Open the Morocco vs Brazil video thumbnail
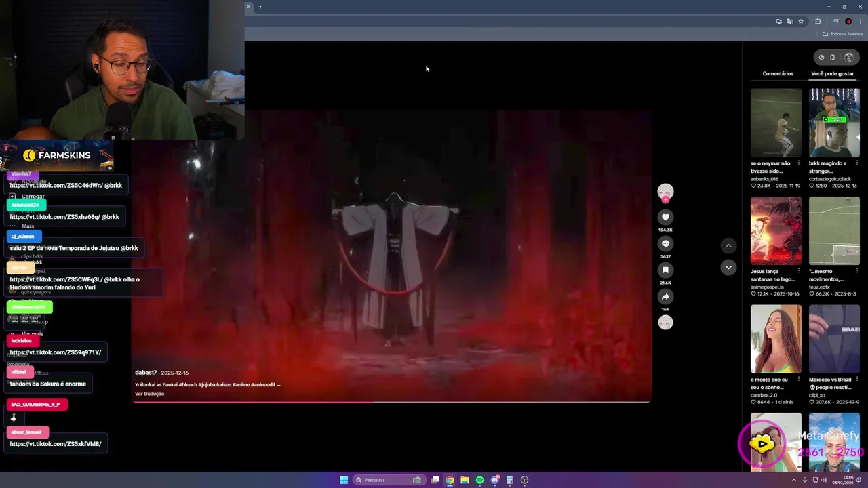The width and height of the screenshot is (868, 488). coord(834,339)
